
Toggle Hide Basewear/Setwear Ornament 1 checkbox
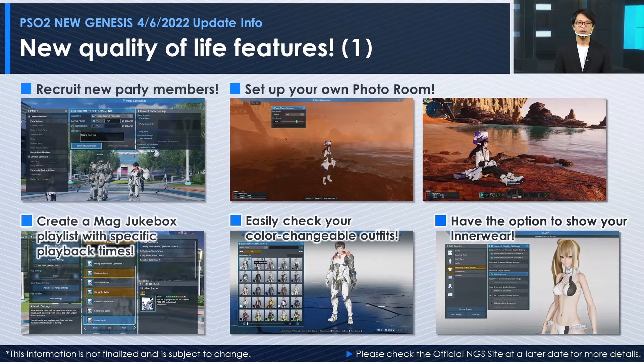pos(492,254)
